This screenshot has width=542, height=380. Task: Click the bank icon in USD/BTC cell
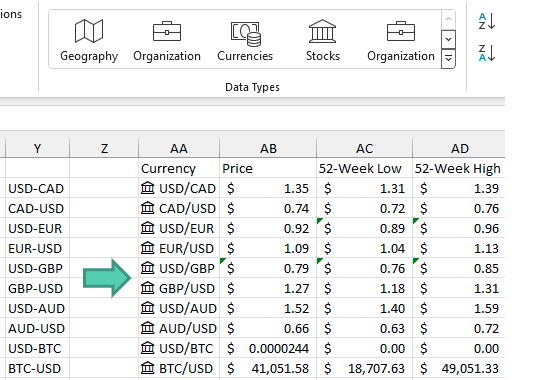point(148,348)
